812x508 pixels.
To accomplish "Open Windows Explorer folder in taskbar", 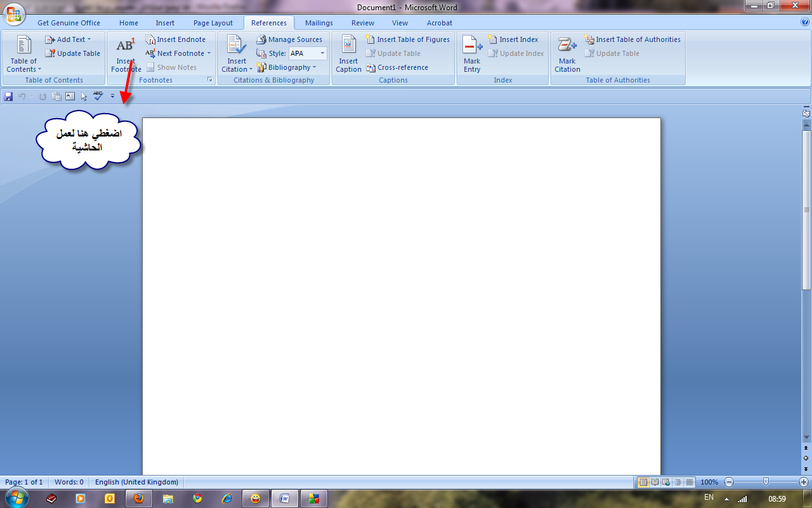I will 168,498.
